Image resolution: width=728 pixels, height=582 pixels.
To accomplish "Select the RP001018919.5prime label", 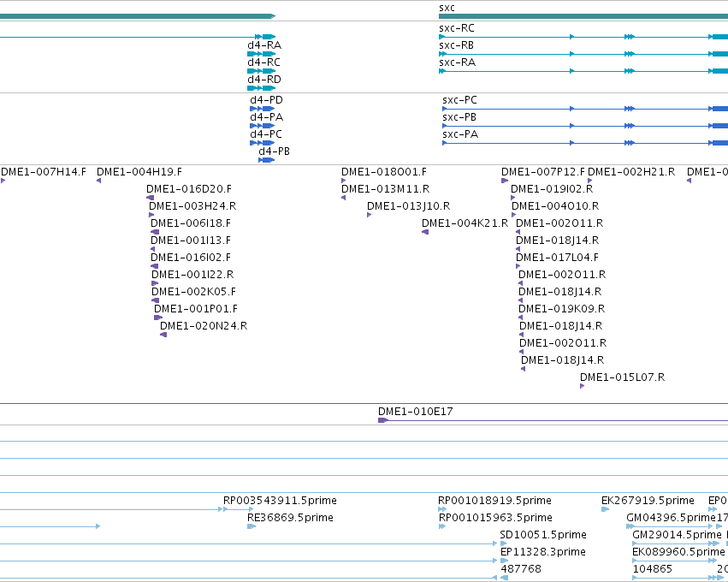I will pos(495,502).
